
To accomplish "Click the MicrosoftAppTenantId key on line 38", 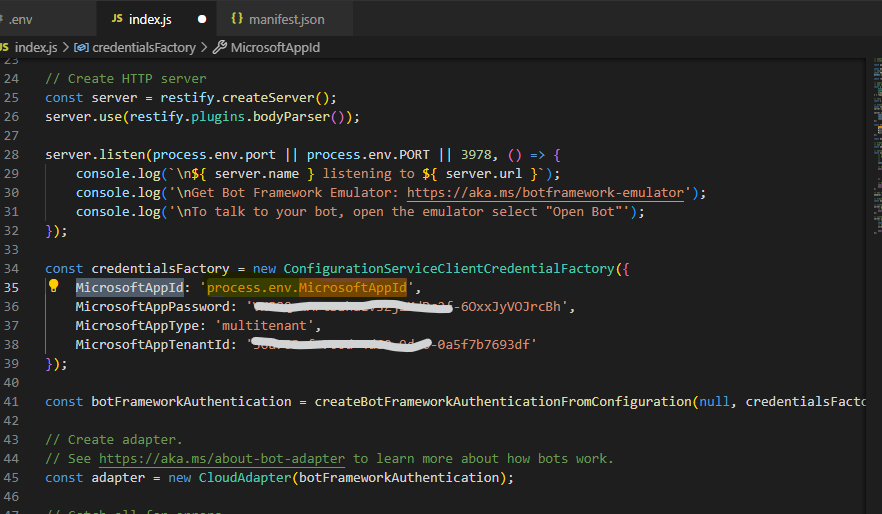I will click(x=152, y=344).
